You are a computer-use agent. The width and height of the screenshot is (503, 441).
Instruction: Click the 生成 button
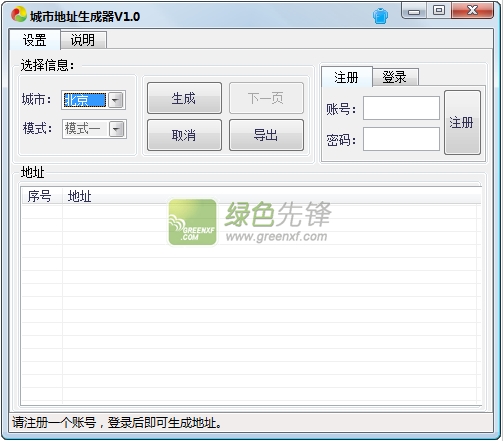184,98
